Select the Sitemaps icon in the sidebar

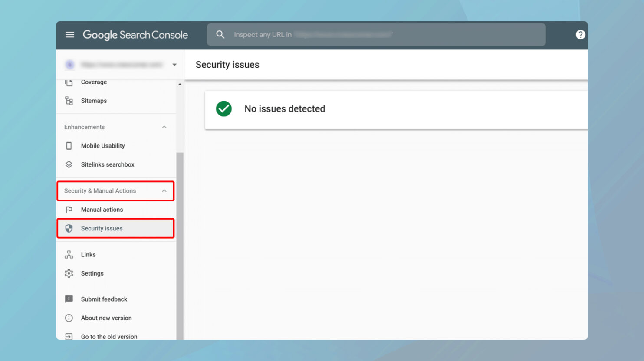pyautogui.click(x=69, y=100)
